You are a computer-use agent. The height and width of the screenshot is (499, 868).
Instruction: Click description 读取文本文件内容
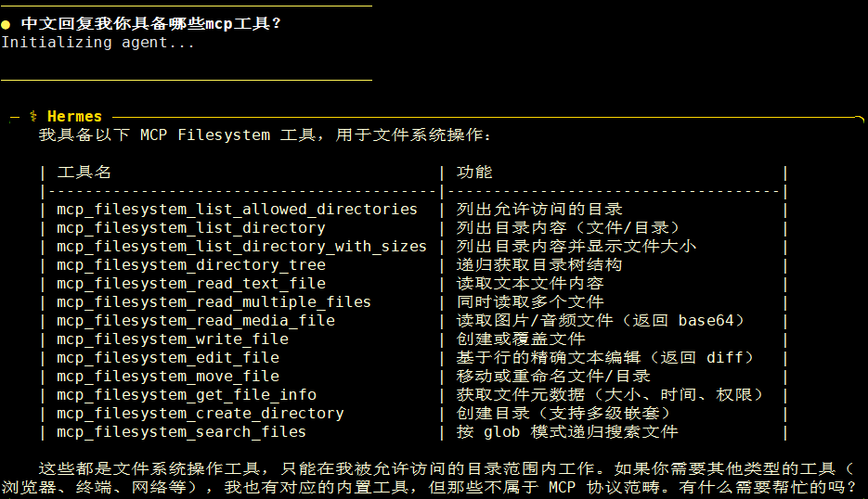point(530,283)
